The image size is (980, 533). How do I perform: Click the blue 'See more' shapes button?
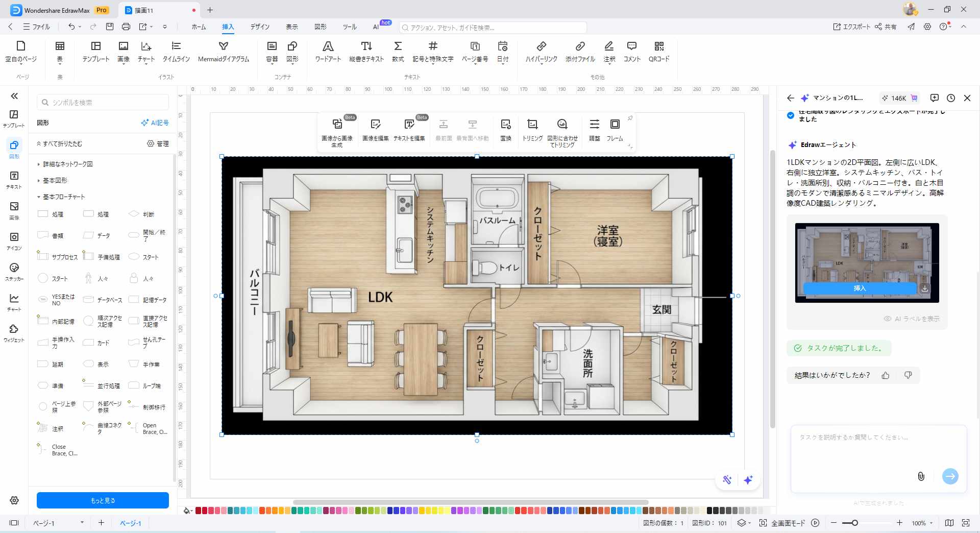tap(103, 500)
